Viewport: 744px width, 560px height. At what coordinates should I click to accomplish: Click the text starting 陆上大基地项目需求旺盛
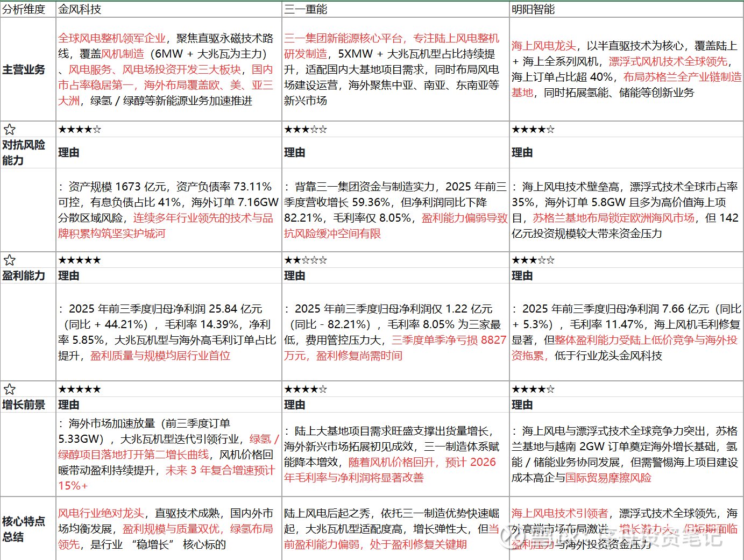pos(392,455)
